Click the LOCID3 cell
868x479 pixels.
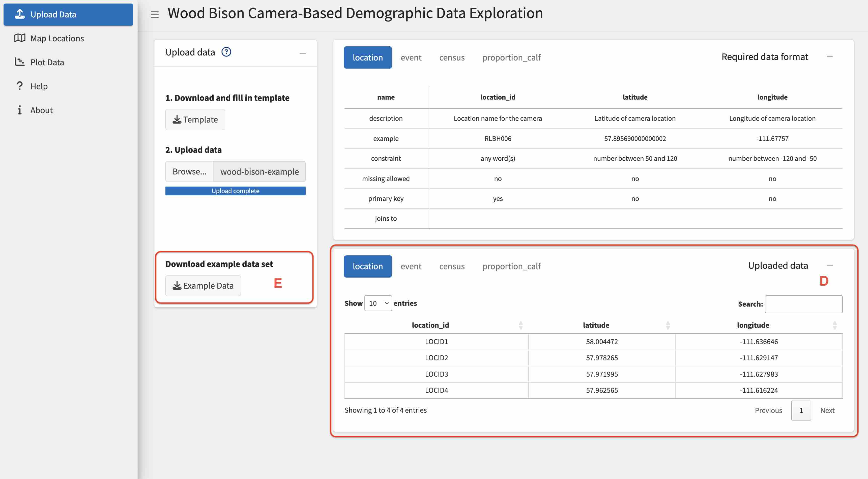[436, 374]
